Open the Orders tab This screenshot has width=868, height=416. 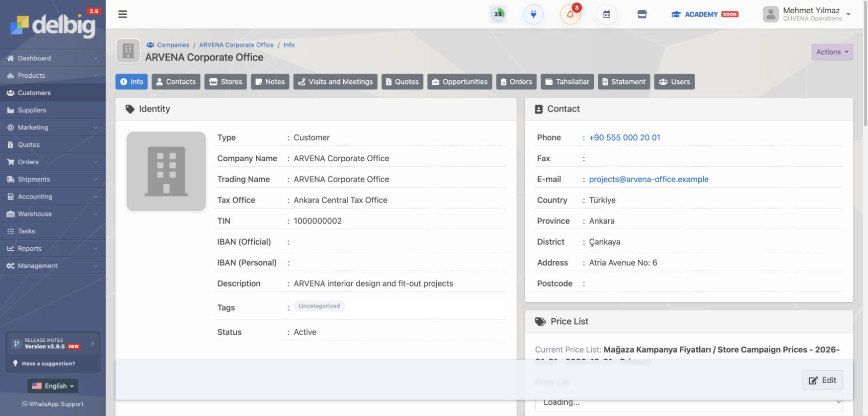pos(516,82)
